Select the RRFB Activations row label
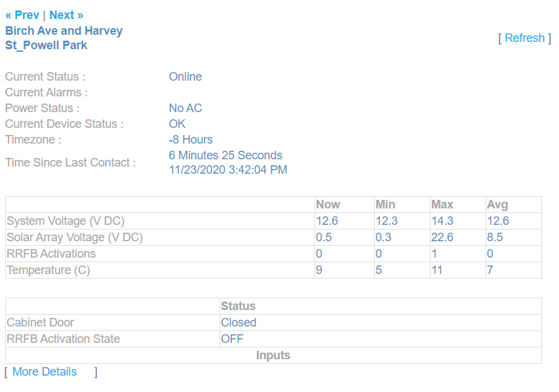559x392 pixels. pyautogui.click(x=51, y=254)
